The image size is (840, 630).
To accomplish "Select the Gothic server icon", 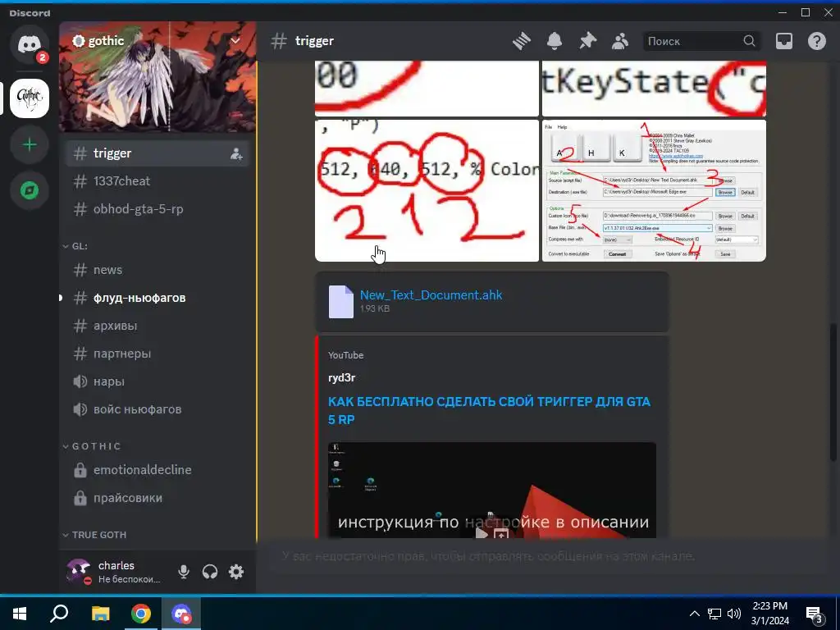I will click(x=30, y=98).
